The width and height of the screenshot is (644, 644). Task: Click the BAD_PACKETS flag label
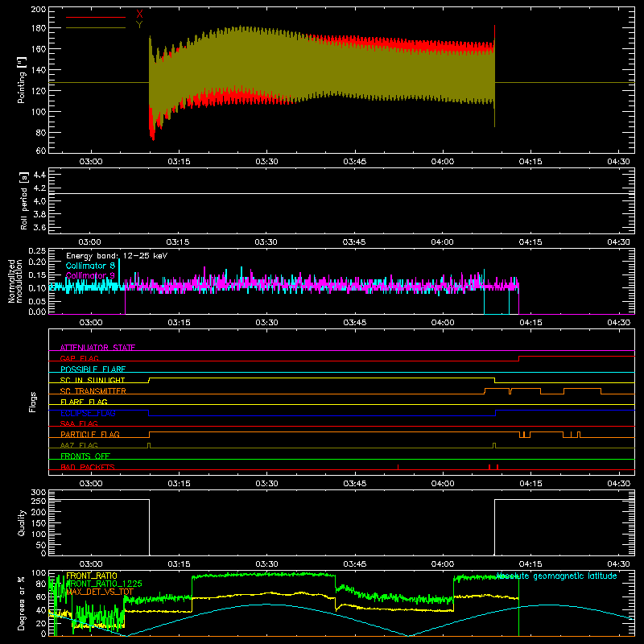point(88,467)
